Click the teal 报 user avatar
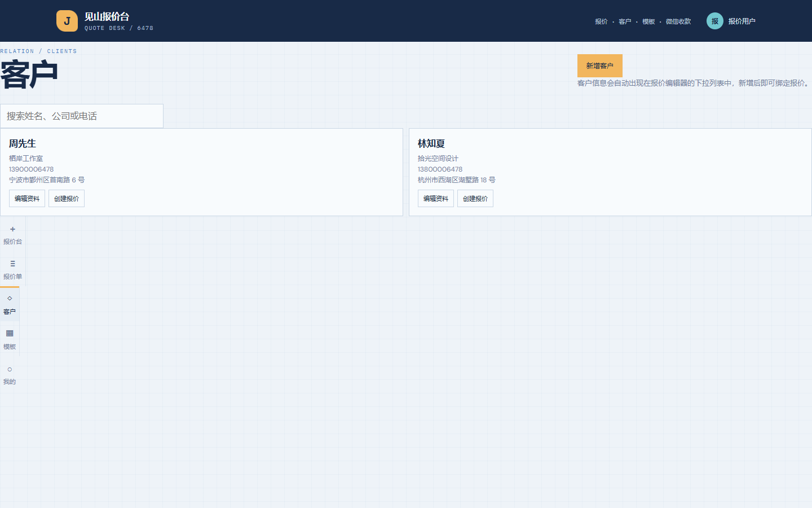This screenshot has height=508, width=812. click(x=715, y=21)
